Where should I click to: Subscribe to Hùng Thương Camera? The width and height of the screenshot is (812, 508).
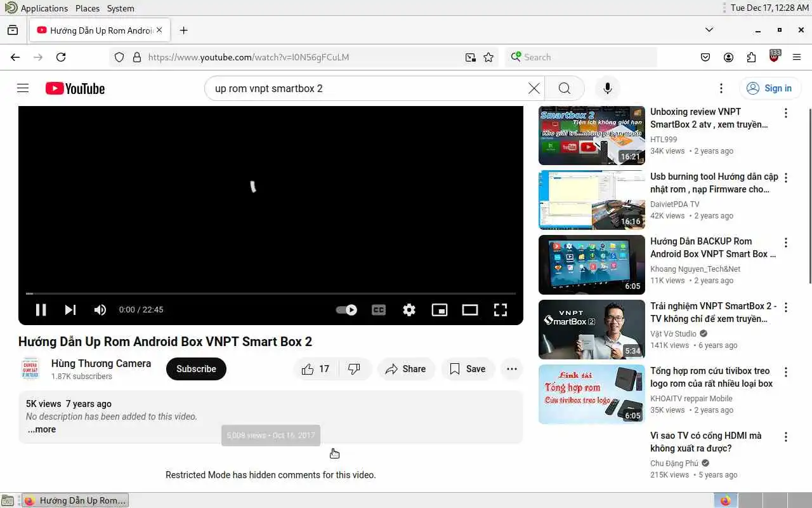pyautogui.click(x=196, y=369)
